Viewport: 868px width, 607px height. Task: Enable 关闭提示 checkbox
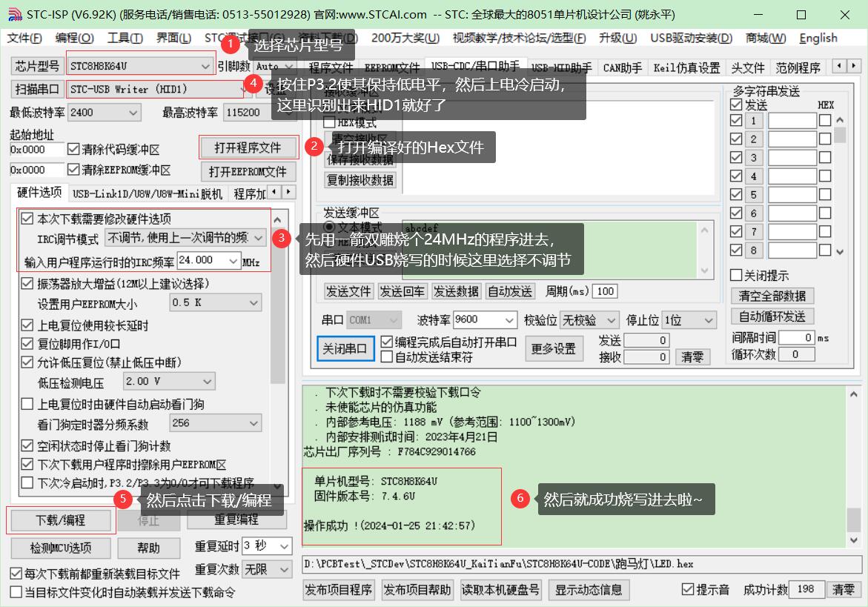(x=736, y=275)
